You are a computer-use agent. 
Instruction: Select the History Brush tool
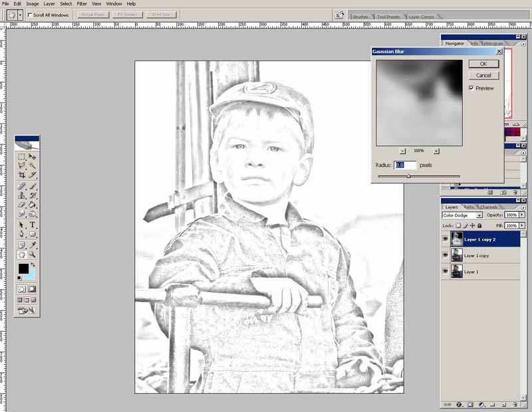click(x=32, y=195)
